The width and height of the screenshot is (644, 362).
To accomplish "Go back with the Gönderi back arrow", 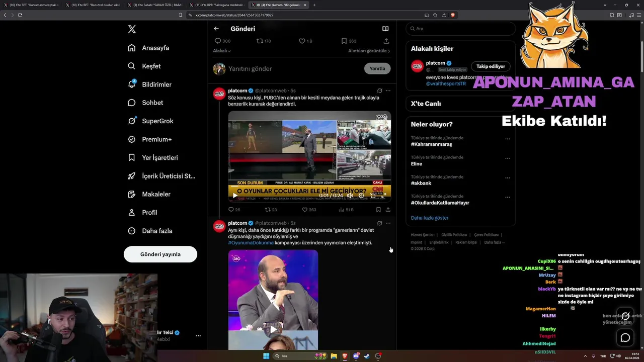I will 216,29.
